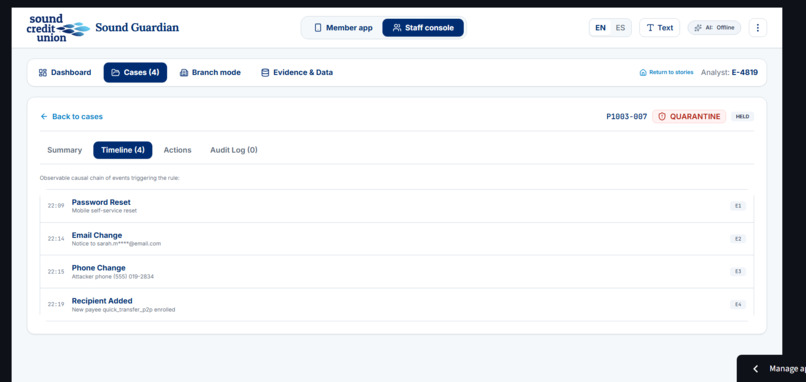Click the home icon by Return to stories
The width and height of the screenshot is (806, 382).
point(643,72)
